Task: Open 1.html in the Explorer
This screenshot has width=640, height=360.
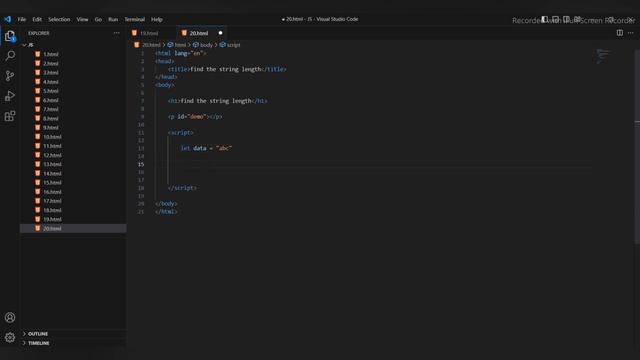Action: (73, 54)
